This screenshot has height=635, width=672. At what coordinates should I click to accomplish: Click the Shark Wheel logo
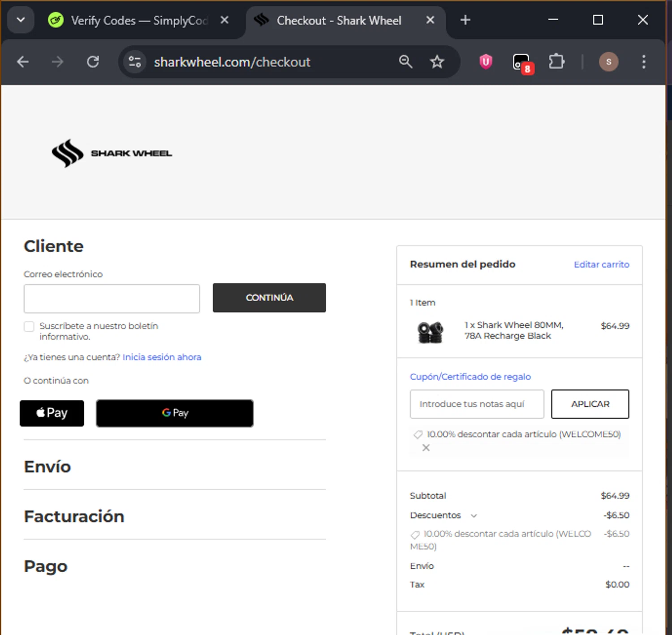[x=112, y=153]
